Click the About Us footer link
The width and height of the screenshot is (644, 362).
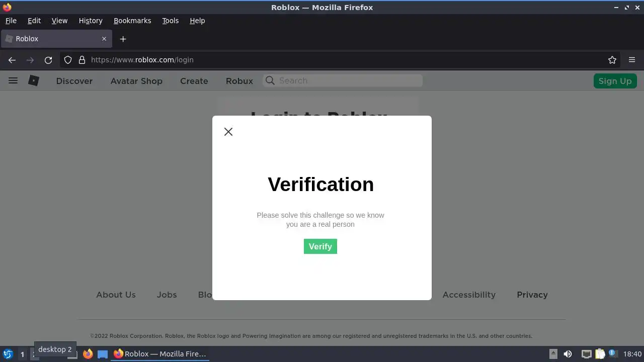[x=116, y=295]
